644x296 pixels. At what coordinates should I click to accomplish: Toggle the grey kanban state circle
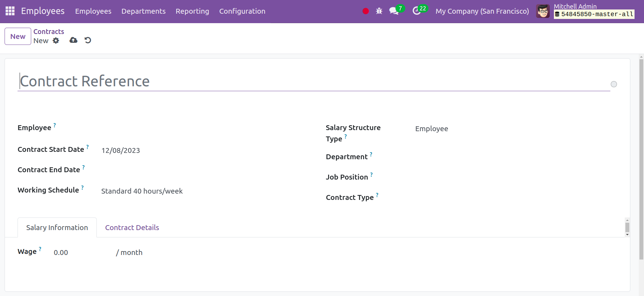point(614,84)
